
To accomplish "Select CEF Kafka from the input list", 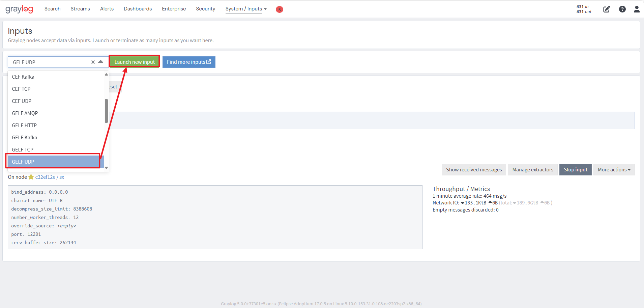I will pos(56,77).
